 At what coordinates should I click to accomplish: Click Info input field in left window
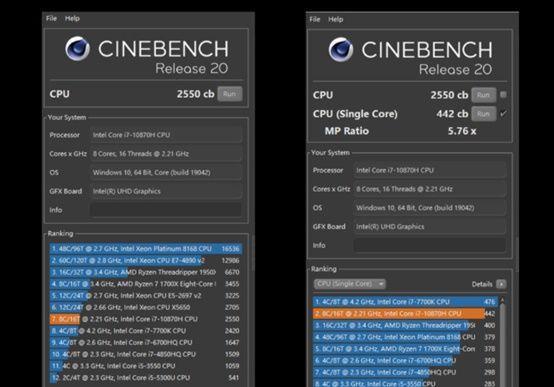[166, 210]
